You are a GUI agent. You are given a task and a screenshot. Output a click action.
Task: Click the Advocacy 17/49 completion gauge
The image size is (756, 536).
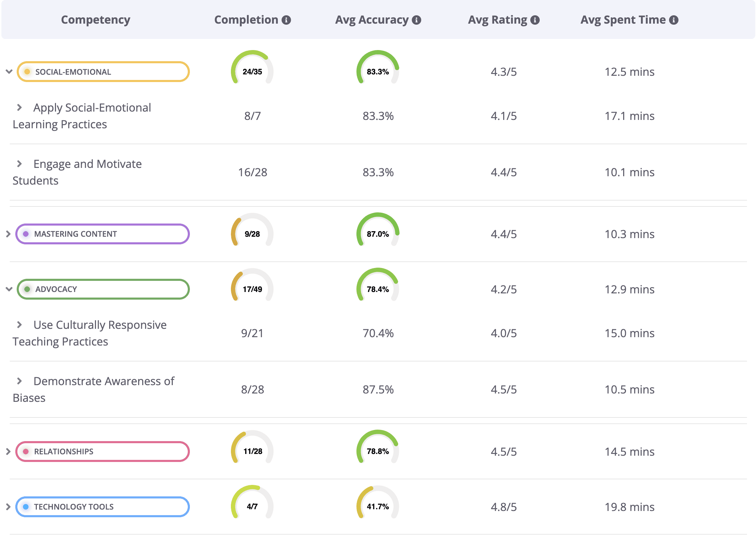tap(252, 286)
